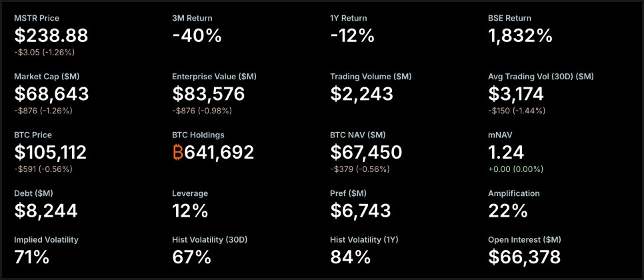The image size is (644, 280).
Task: Click the BSE Return 1,832% value
Action: [x=520, y=36]
